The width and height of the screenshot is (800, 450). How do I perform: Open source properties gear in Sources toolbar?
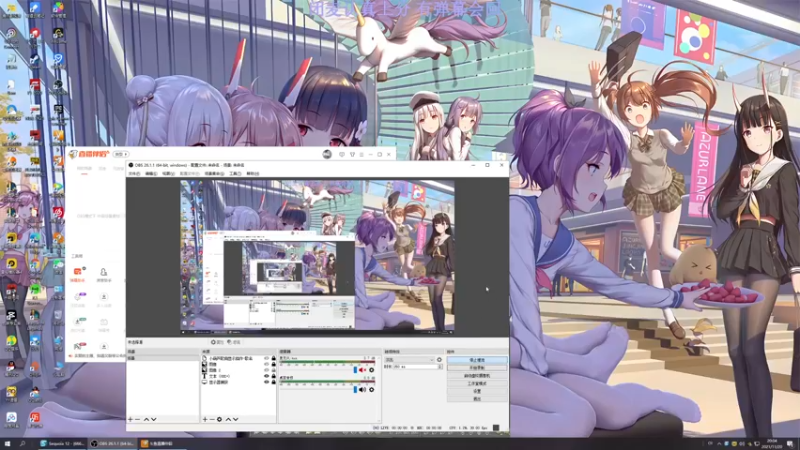click(219, 419)
